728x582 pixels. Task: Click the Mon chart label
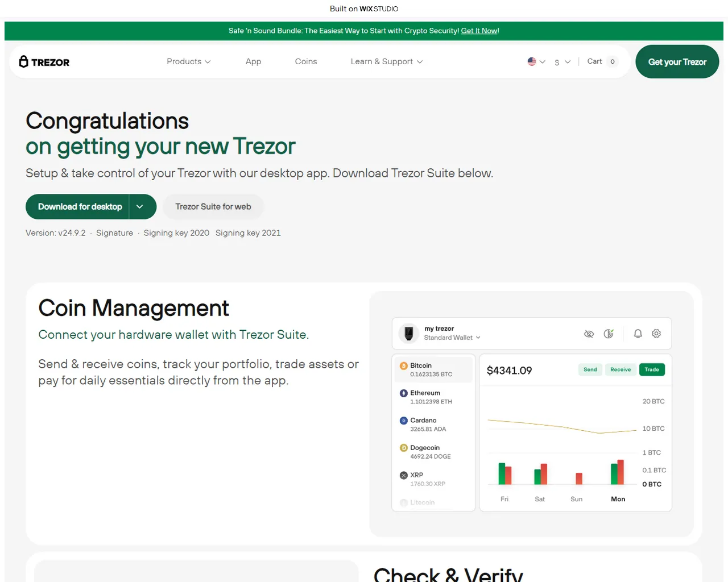coord(618,499)
